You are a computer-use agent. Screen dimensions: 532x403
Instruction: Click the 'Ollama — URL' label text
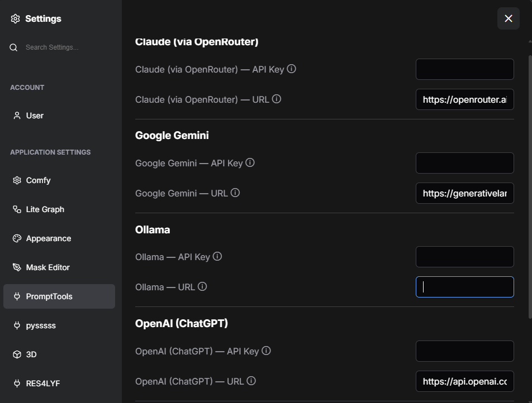pos(165,287)
